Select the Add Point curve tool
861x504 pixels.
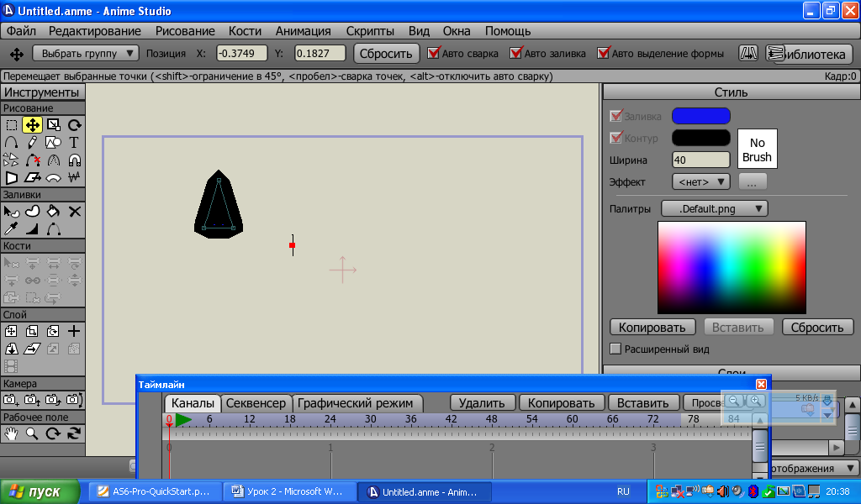[11, 143]
